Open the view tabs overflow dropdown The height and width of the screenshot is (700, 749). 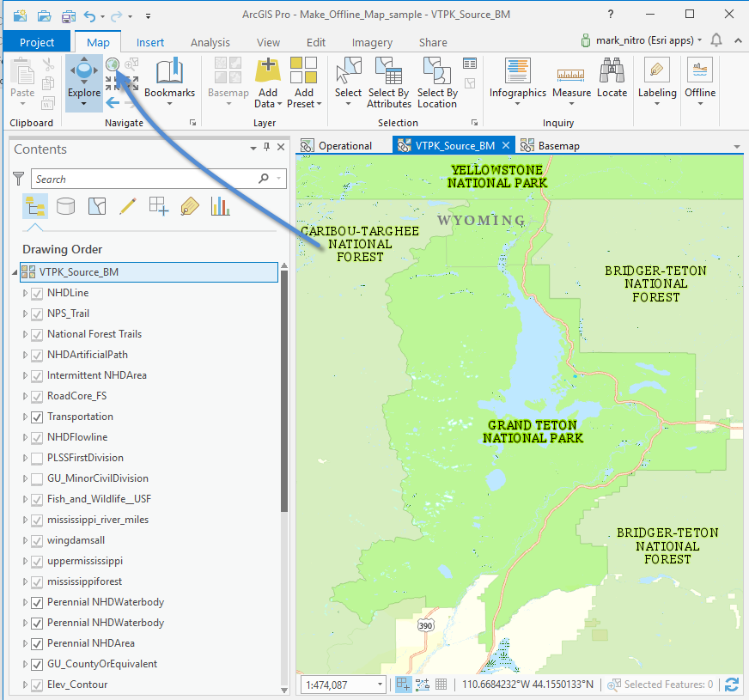736,146
